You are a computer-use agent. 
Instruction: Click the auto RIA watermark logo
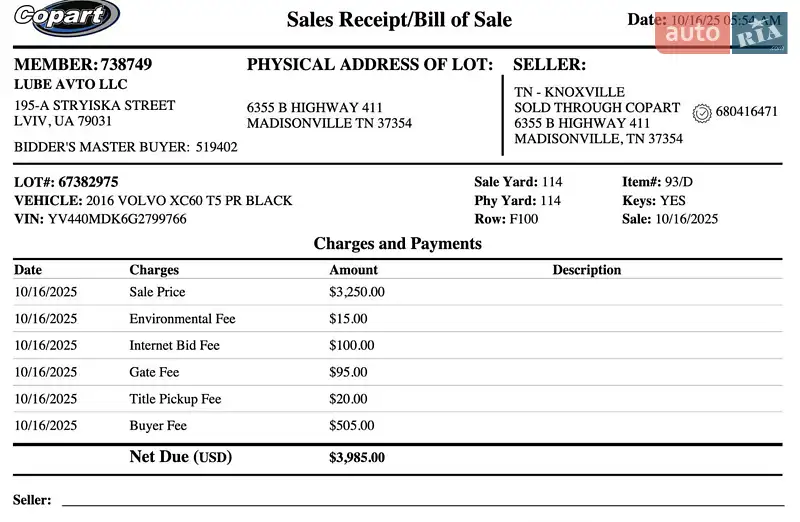[721, 33]
